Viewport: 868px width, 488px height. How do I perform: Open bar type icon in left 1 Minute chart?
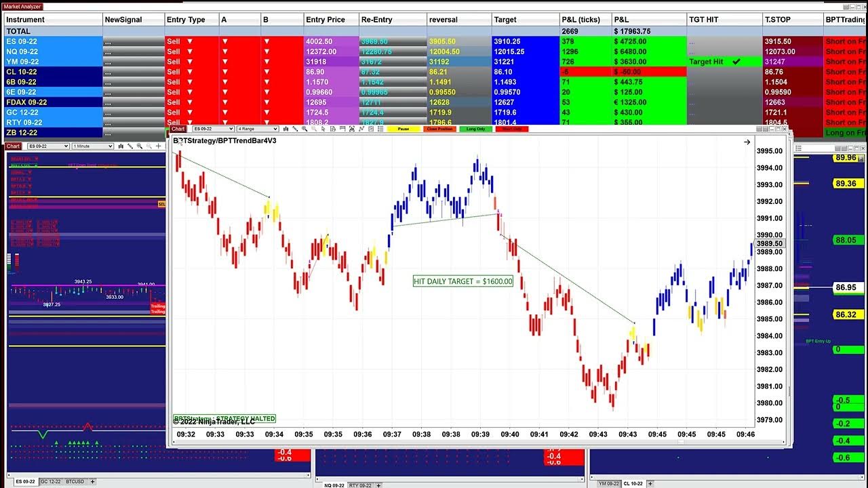click(121, 146)
